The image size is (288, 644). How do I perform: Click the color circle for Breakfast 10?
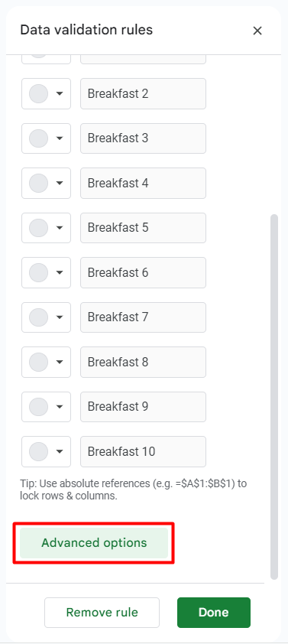[38, 452]
